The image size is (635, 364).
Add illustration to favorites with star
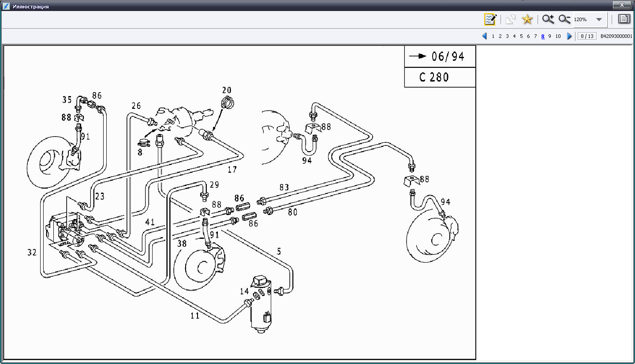pyautogui.click(x=527, y=19)
